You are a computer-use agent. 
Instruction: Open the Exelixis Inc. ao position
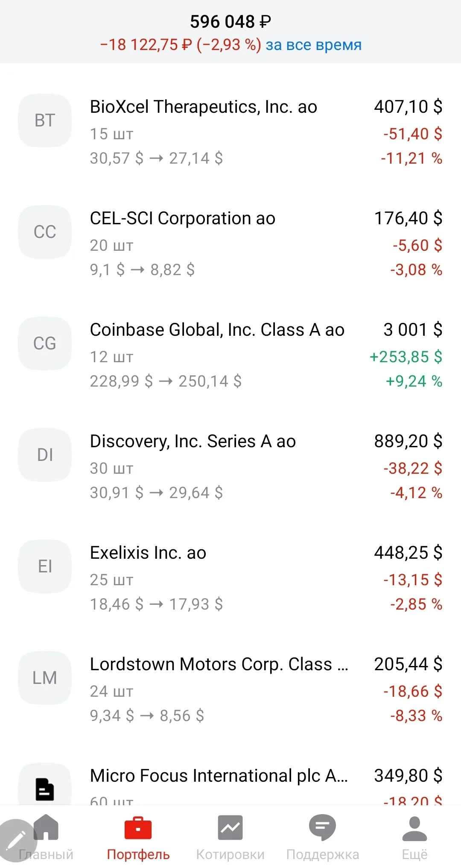pos(230,578)
